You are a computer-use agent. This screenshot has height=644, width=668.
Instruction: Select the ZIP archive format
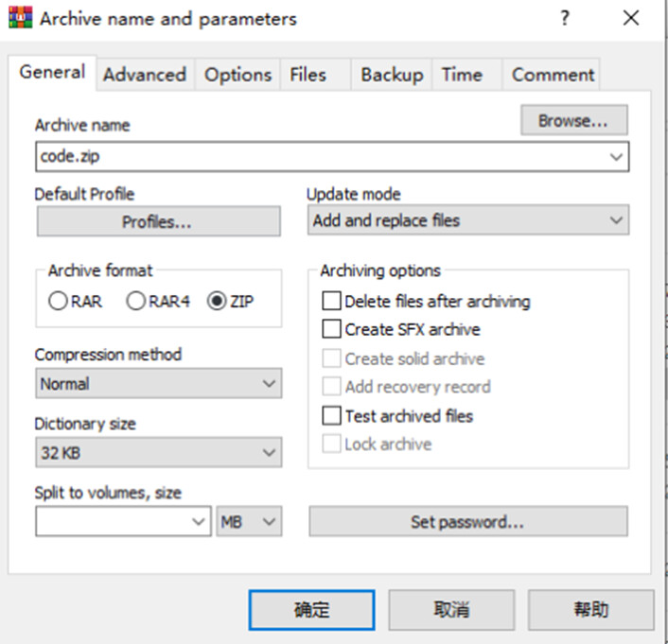(231, 301)
